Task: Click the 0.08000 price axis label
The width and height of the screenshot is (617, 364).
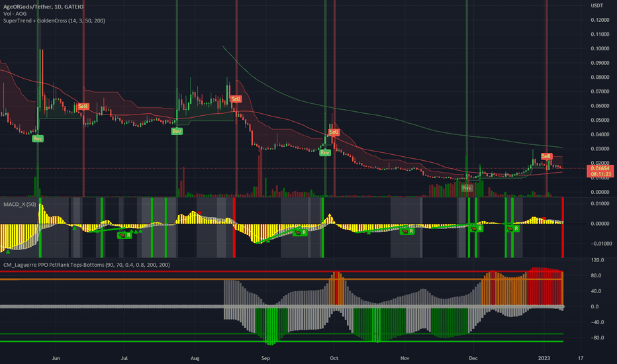Action: click(600, 77)
